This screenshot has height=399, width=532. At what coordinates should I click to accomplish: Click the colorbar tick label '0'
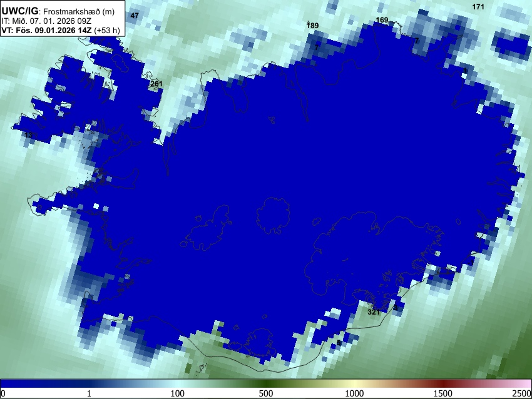(3, 393)
